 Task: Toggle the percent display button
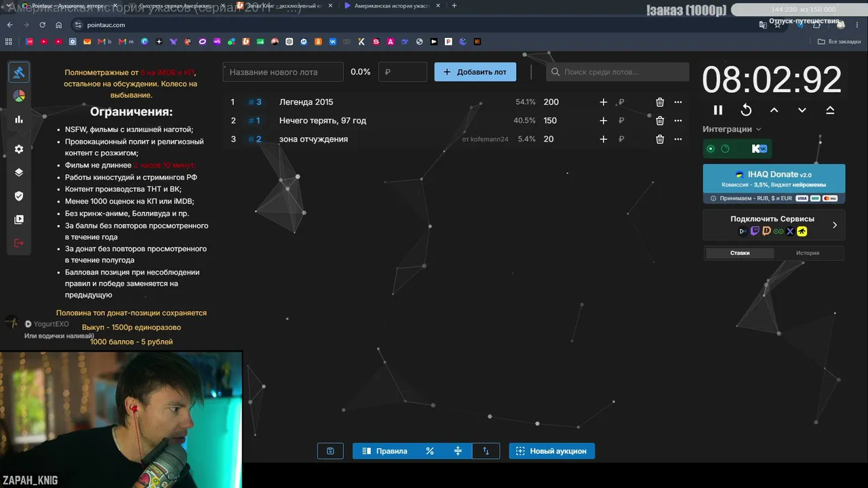[430, 451]
